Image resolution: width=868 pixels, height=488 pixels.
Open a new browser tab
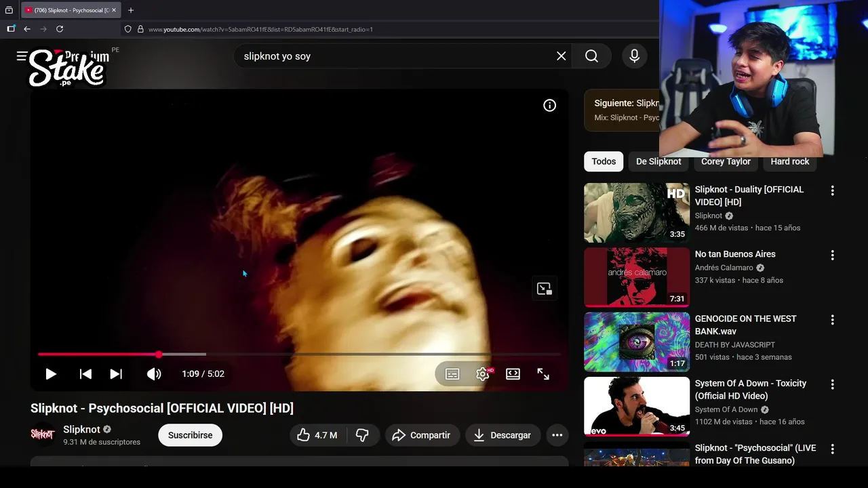131,10
